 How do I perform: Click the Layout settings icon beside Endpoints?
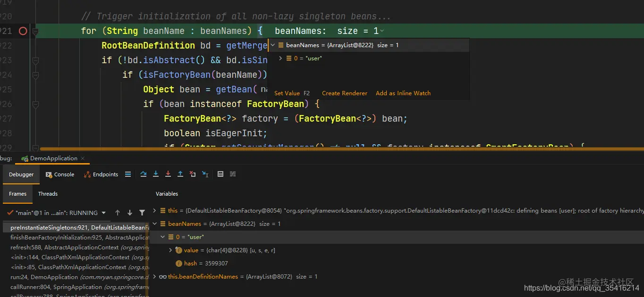coord(128,174)
